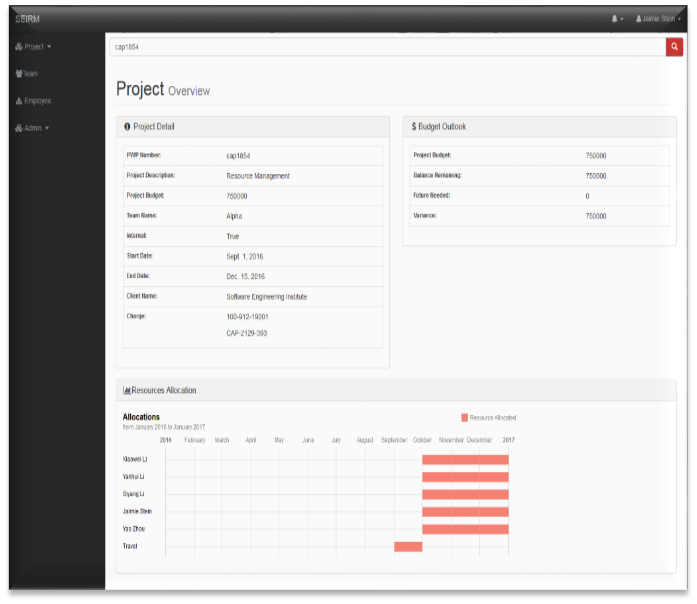This screenshot has width=697, height=604.
Task: Select the End Date Dec. 15, 2016
Action: pos(245,276)
